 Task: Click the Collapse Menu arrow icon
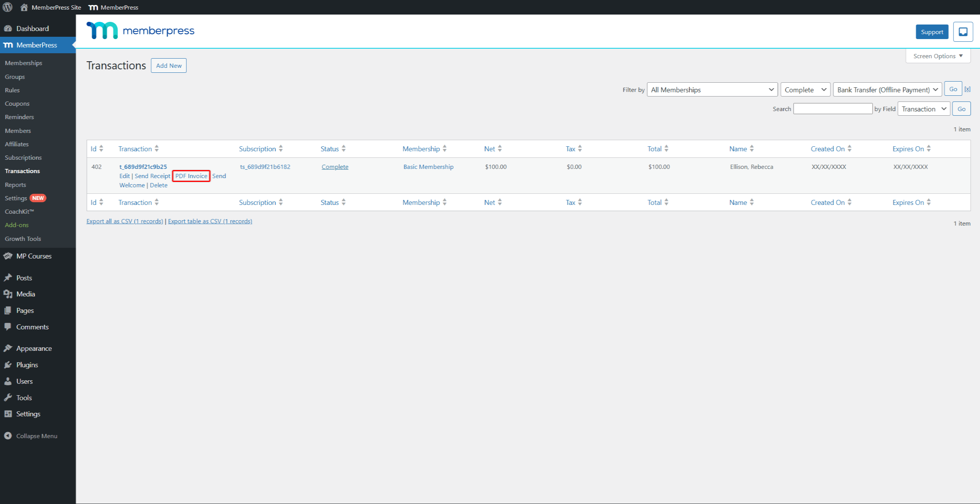[x=8, y=436]
